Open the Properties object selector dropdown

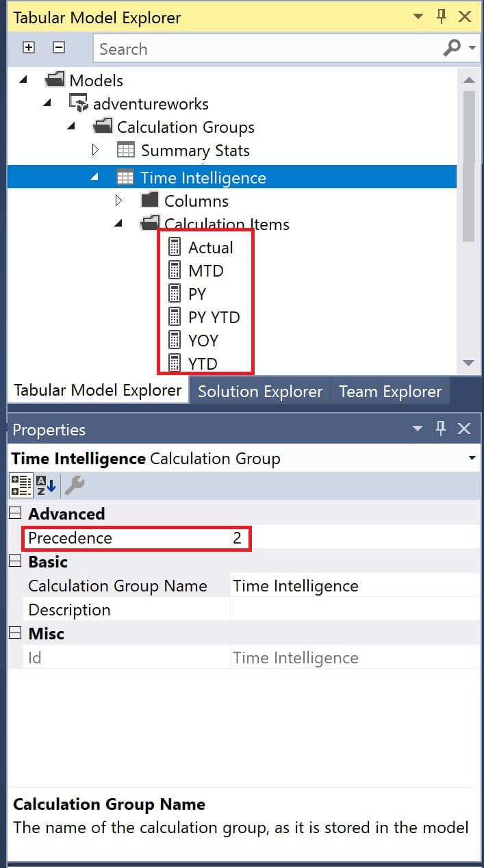[472, 458]
